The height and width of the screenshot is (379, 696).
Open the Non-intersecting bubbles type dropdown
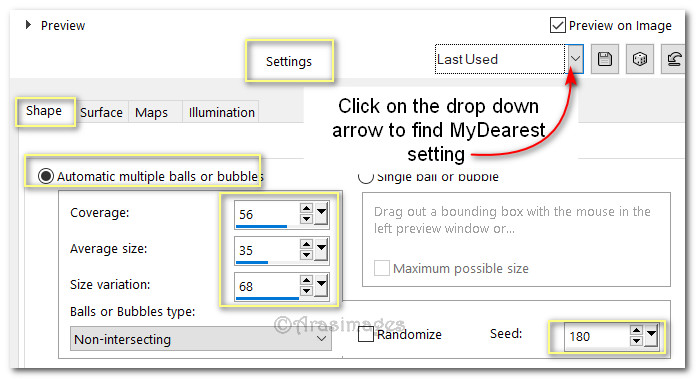click(x=201, y=339)
